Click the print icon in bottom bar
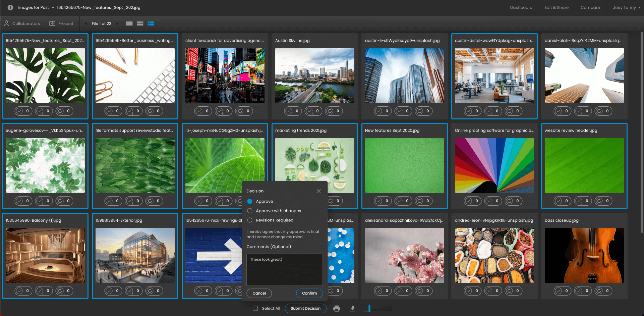644x316 pixels. [x=337, y=309]
